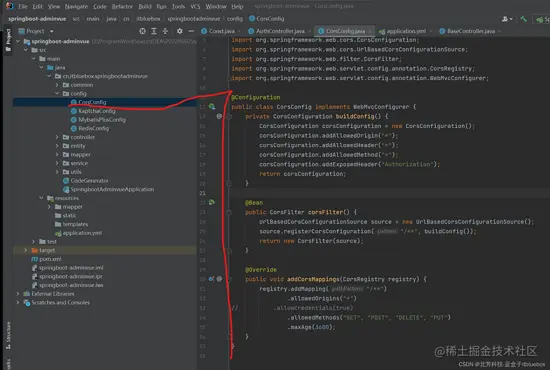
Task: Click the IntelliJ IDEA logo icon
Action: click(9, 6)
